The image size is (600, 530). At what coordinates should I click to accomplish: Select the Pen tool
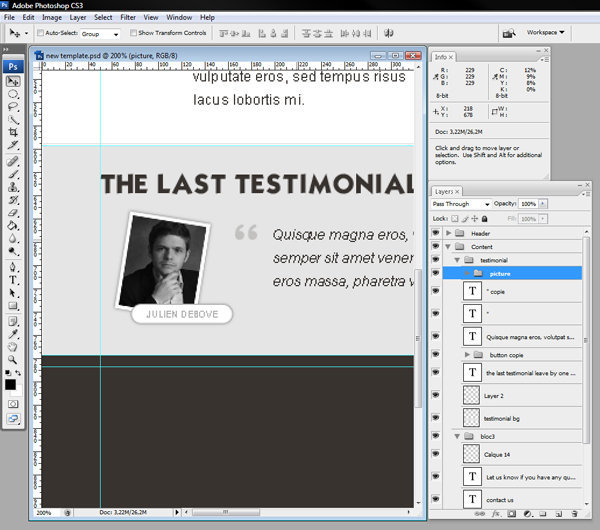coord(13,267)
